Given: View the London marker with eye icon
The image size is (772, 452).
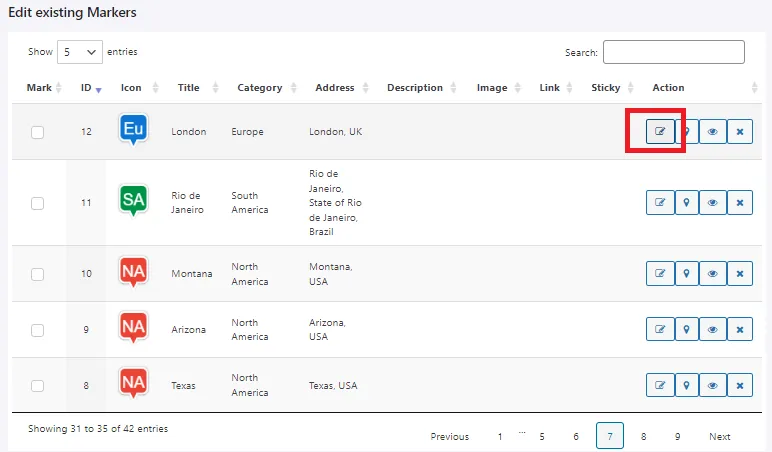Looking at the screenshot, I should pos(712,131).
